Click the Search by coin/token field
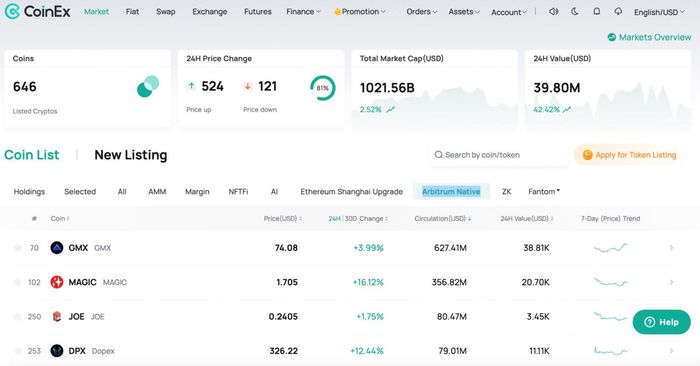 [498, 155]
